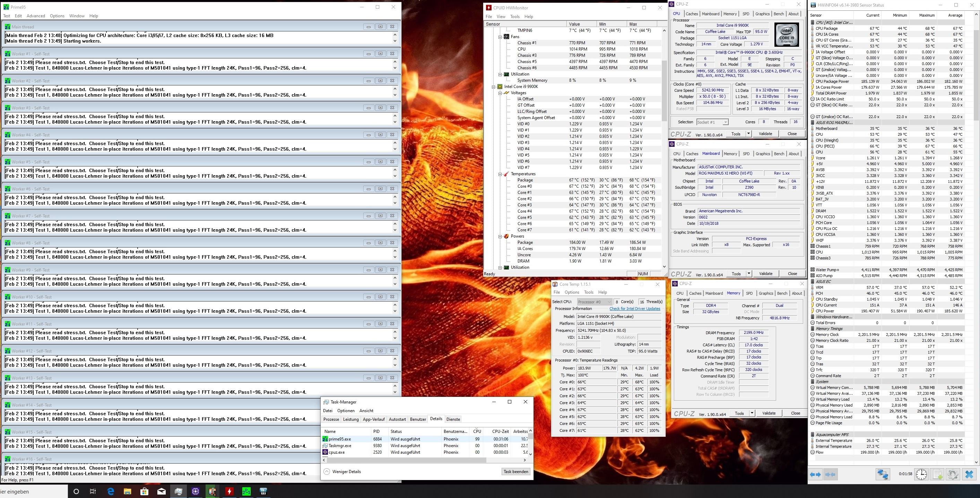Screen dimensions: 980x498
Task: Open Tools dropdown arrow in CPU-Z Memory window
Action: click(752, 413)
